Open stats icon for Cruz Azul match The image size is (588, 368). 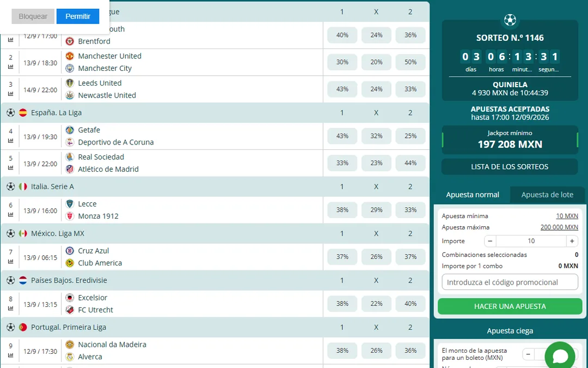click(x=10, y=262)
